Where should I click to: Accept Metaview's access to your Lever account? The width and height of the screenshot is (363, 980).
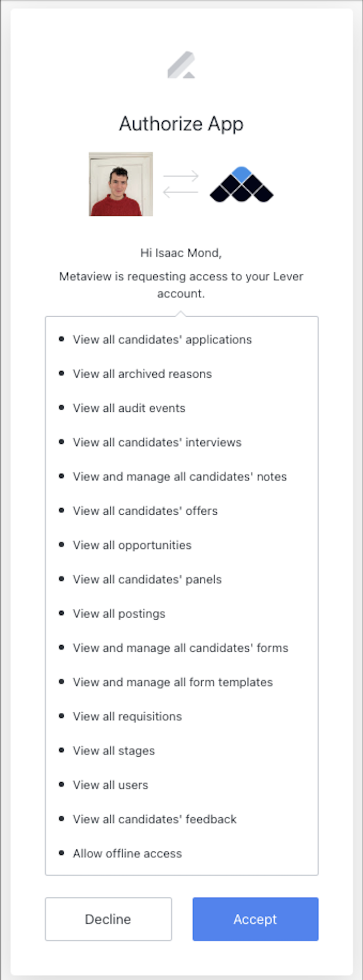255,919
